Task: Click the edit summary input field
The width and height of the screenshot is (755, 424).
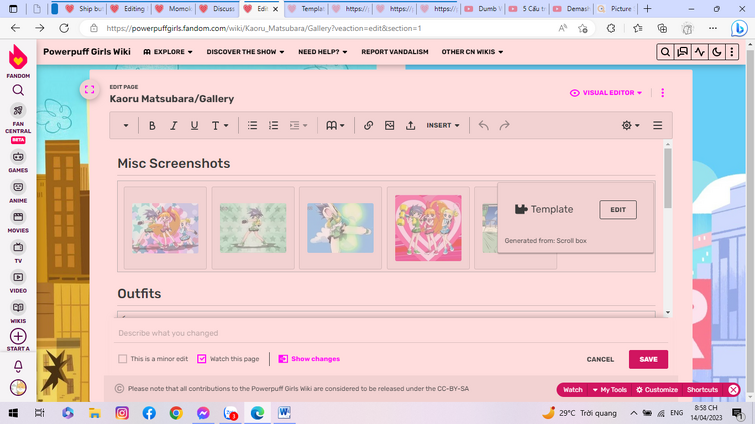Action: click(x=391, y=333)
